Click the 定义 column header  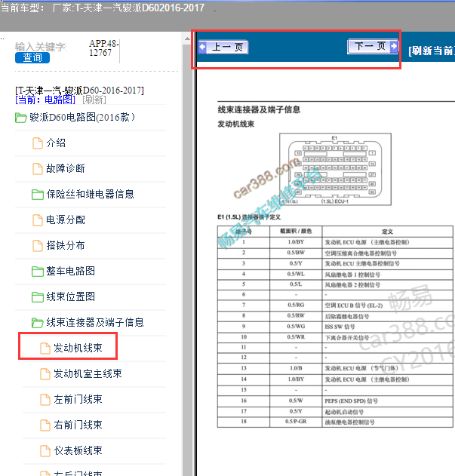387,232
